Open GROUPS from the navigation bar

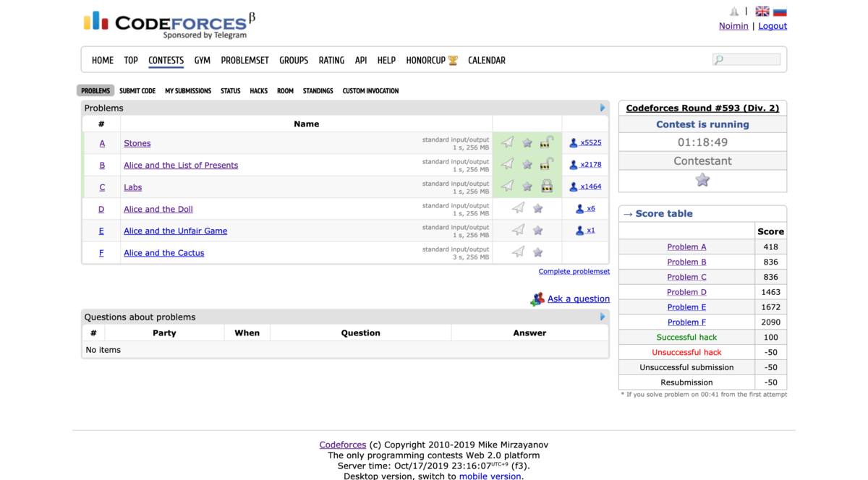[294, 61]
